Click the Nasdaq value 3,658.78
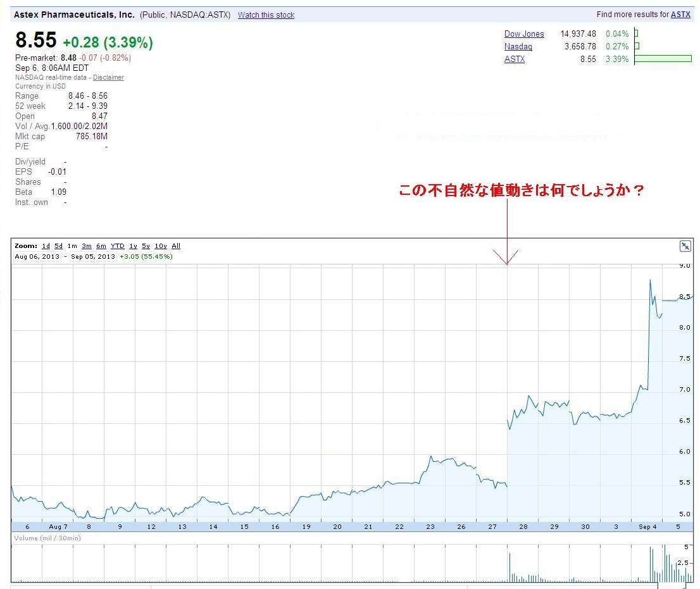700x589 pixels. pos(580,46)
